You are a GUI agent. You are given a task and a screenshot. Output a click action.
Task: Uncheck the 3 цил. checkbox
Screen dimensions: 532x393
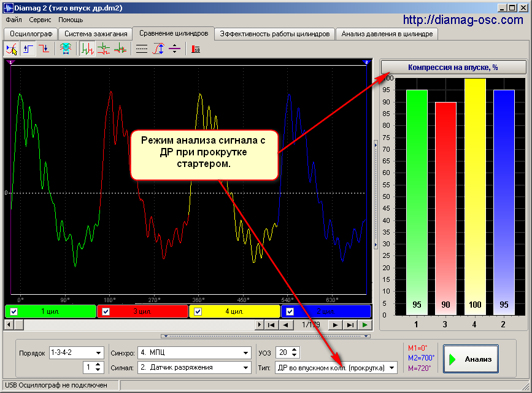pyautogui.click(x=106, y=311)
